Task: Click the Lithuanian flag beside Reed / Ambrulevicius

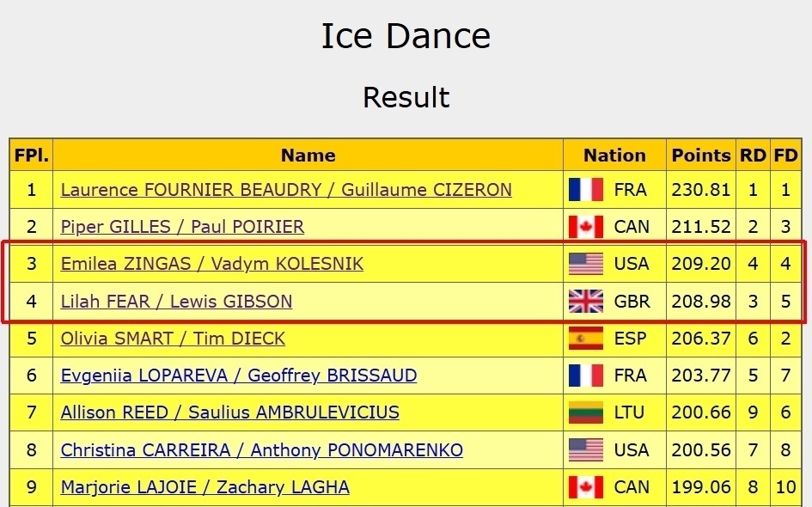Action: coord(586,413)
